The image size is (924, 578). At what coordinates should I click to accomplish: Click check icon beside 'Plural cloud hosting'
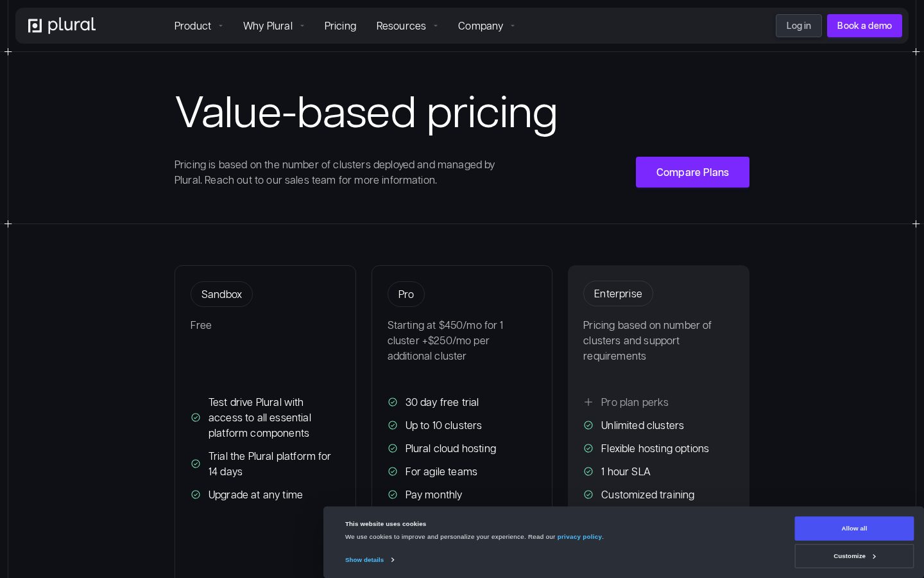(x=393, y=448)
